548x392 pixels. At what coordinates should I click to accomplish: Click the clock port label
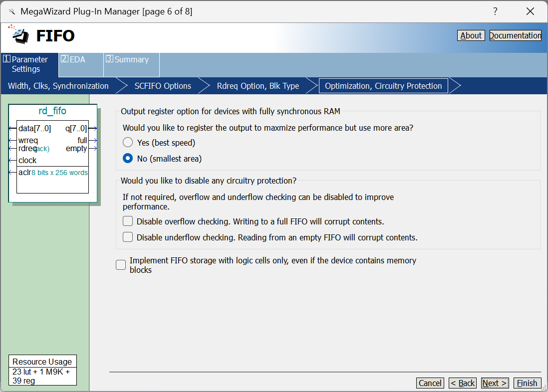click(27, 161)
